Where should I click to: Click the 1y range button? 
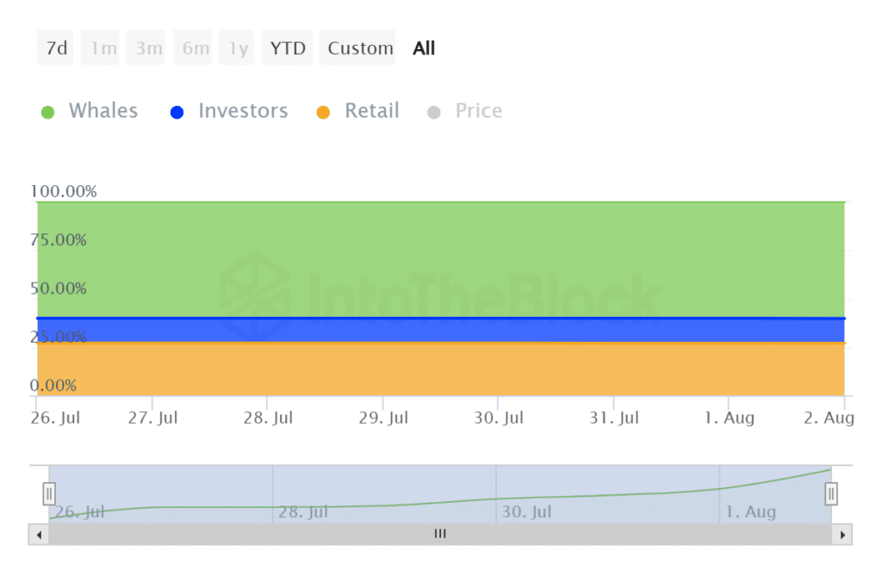click(x=237, y=48)
